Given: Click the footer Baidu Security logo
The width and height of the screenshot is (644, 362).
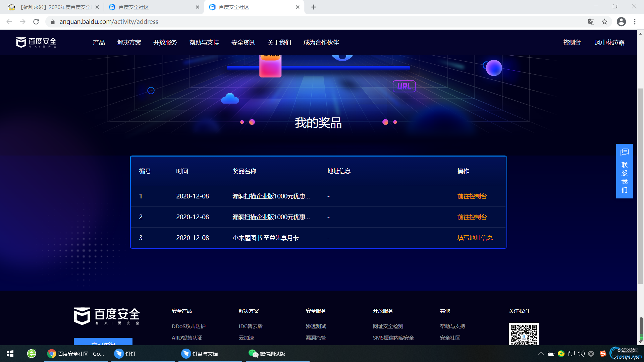Looking at the screenshot, I should click(107, 316).
